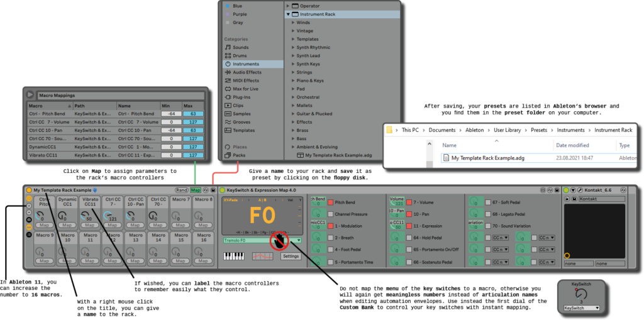This screenshot has height=320, width=644.
Task: Click Min value -64 for Ctrl - Pitch Bend
Action: coord(171,114)
